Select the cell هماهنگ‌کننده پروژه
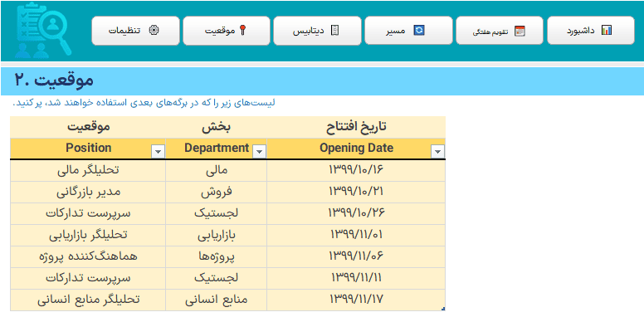The image size is (644, 322). click(x=88, y=256)
